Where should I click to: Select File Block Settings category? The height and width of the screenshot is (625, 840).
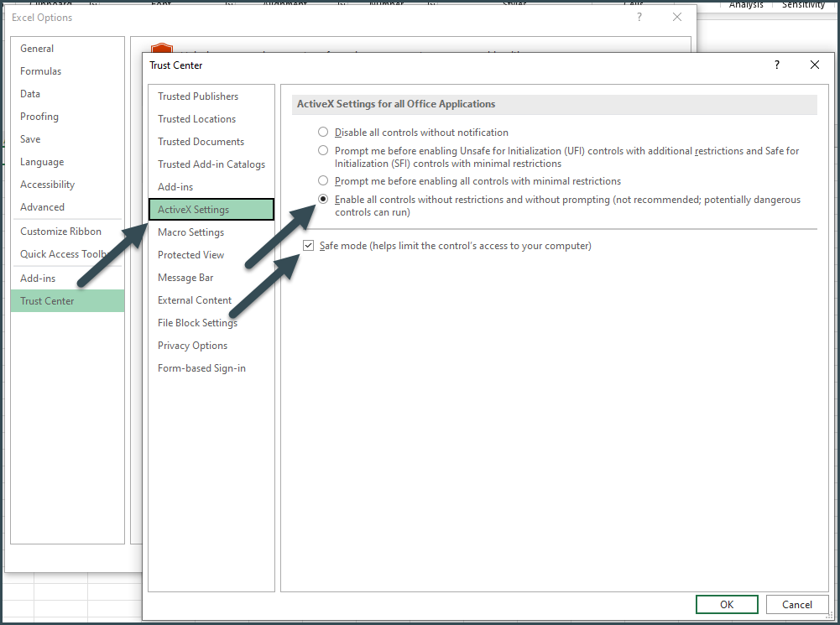point(197,322)
